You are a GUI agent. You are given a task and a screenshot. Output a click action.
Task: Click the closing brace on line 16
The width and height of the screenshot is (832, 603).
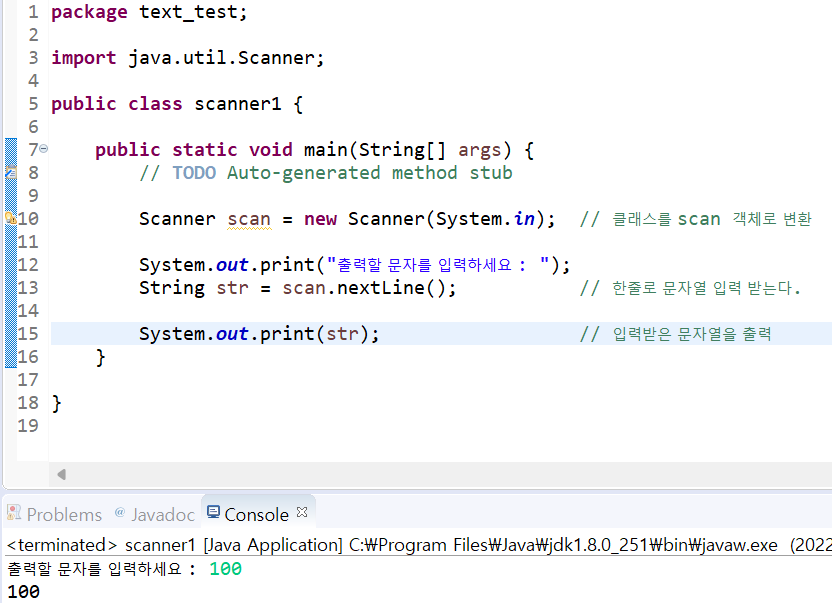(x=101, y=357)
